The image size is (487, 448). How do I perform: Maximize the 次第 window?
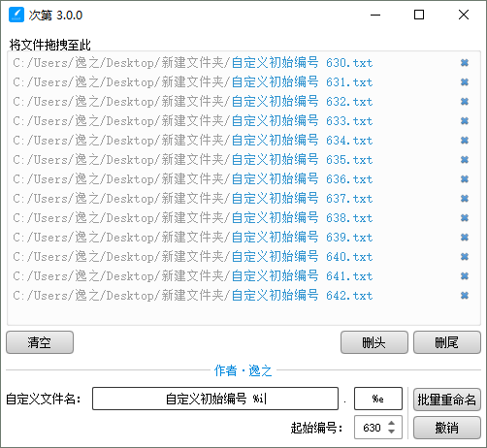tap(419, 15)
